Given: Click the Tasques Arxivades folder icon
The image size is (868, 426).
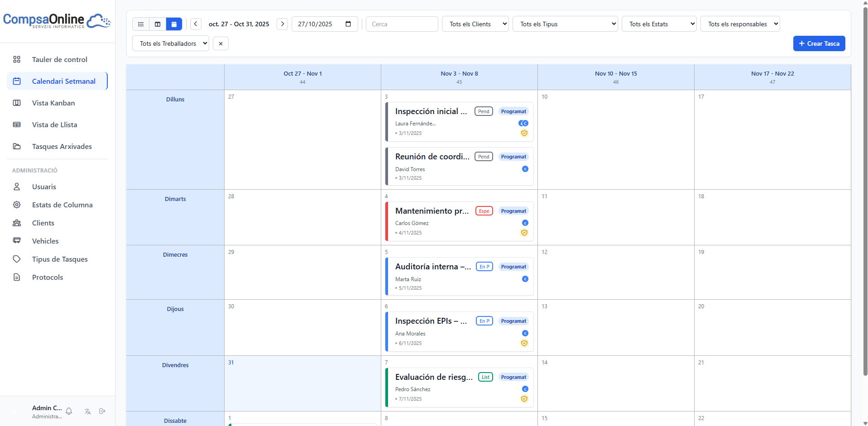Looking at the screenshot, I should pos(17,146).
